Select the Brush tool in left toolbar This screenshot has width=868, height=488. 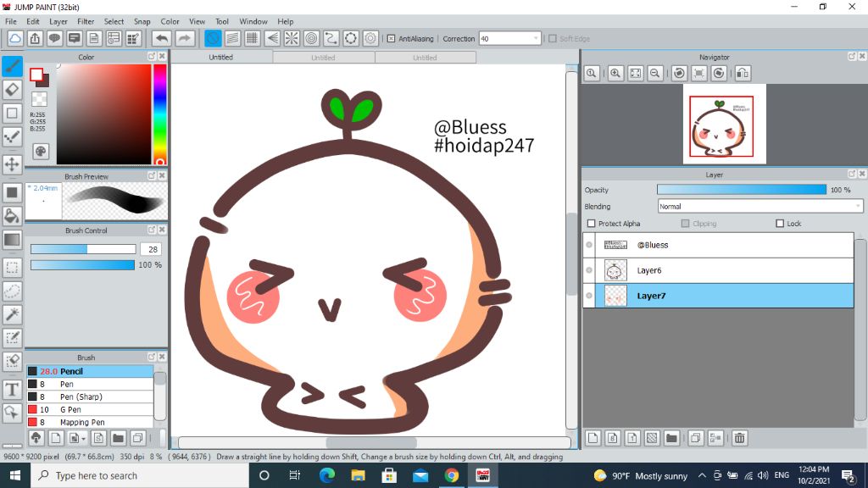(x=12, y=66)
